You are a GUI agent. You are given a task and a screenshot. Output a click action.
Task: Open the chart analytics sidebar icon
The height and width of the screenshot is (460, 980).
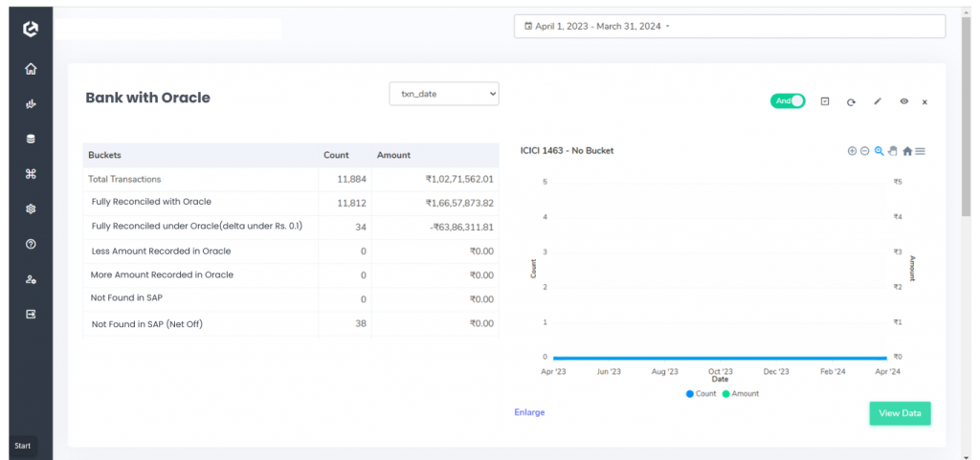30,104
